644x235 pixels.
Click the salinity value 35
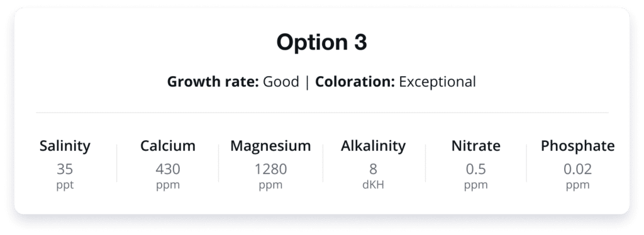click(65, 169)
